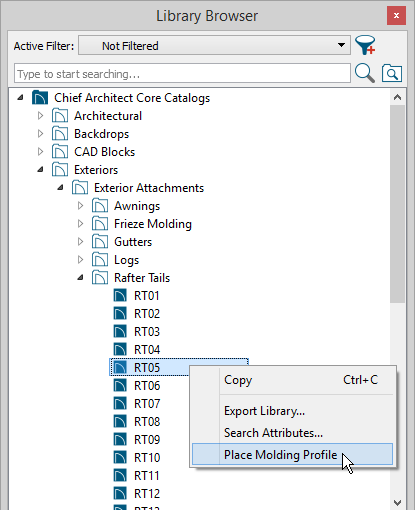Viewport: 415px width, 510px height.
Task: Close the Library Browser panel
Action: coord(396,16)
